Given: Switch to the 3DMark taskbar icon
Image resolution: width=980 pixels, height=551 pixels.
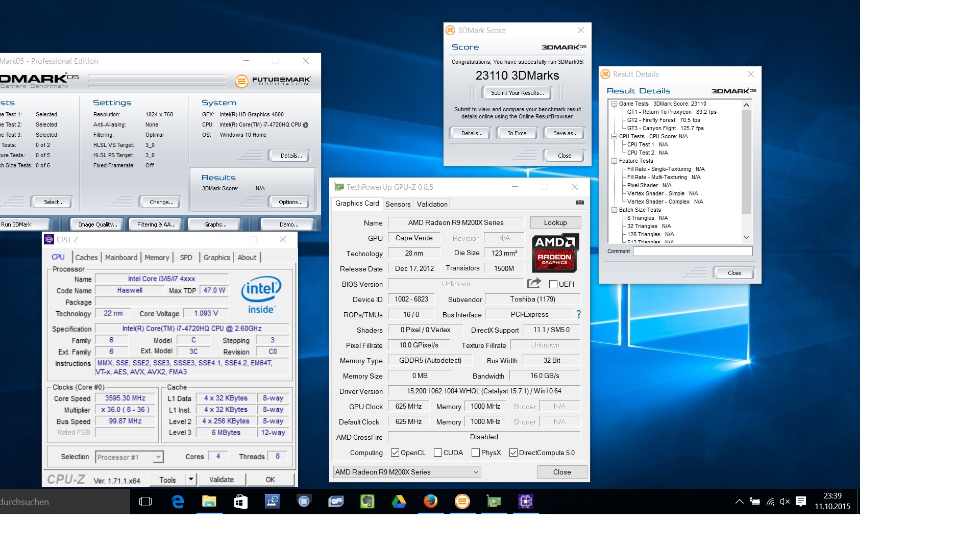Looking at the screenshot, I should [462, 502].
